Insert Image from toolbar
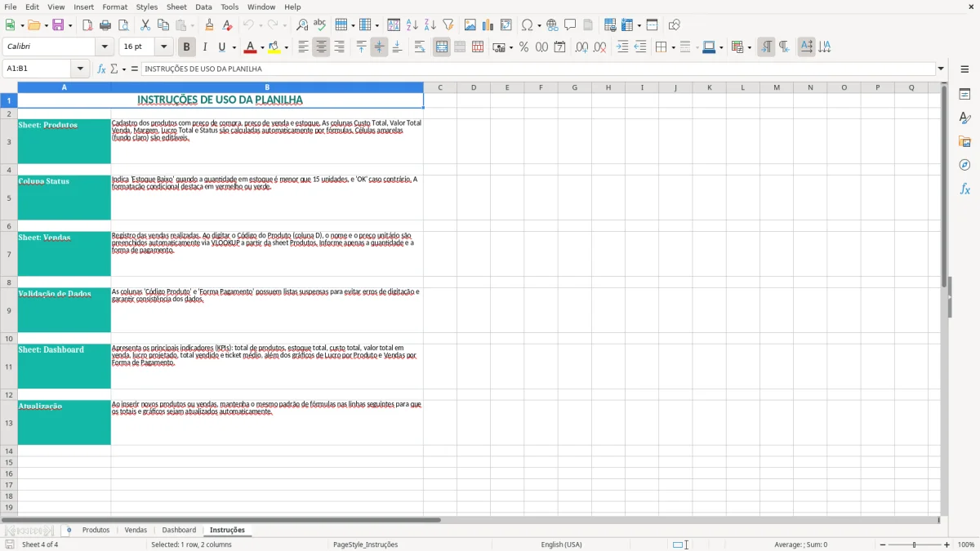Screen dimensions: 980x551 coord(470,25)
